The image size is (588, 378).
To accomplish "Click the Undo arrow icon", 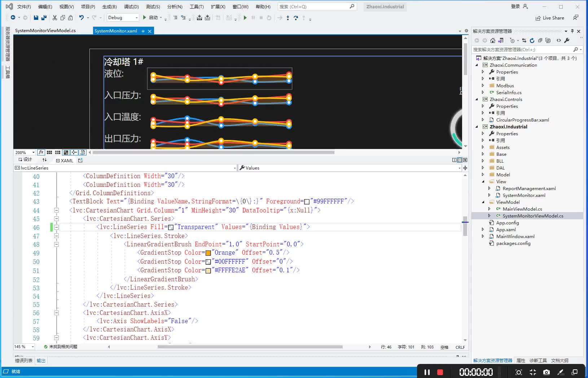I will tap(82, 17).
